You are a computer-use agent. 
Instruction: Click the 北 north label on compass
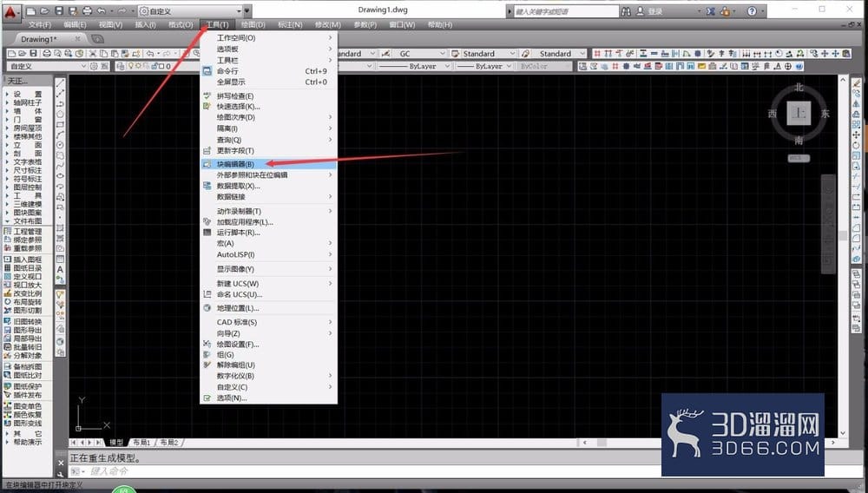coord(799,87)
